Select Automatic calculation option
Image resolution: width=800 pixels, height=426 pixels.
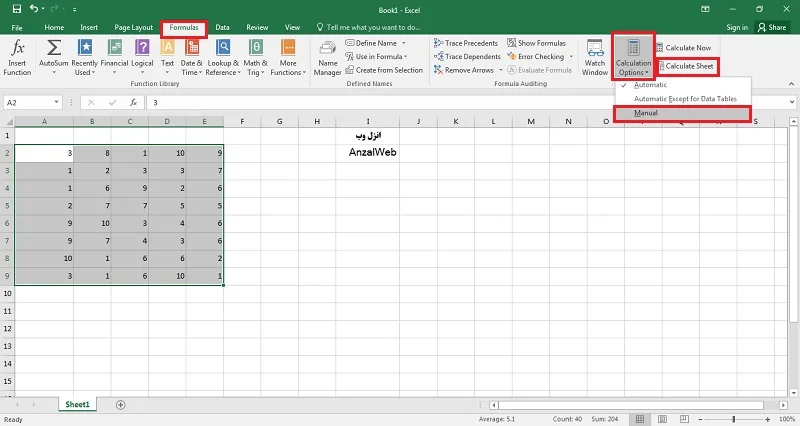tap(683, 85)
